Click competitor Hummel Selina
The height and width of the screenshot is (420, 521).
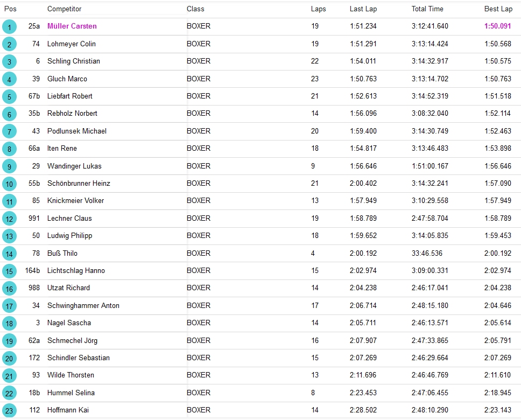coord(71,393)
